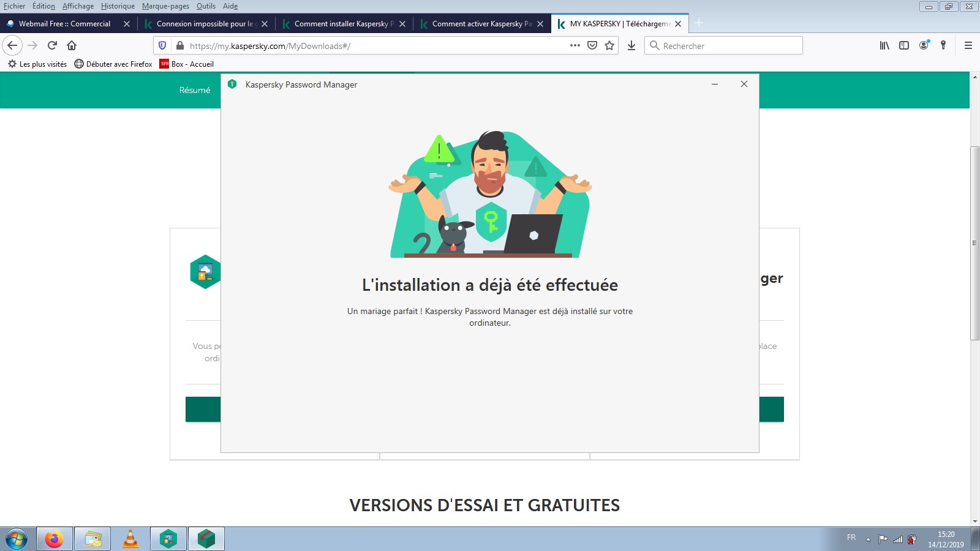The height and width of the screenshot is (551, 980).
Task: Open Action Center flag in tray
Action: (x=883, y=539)
